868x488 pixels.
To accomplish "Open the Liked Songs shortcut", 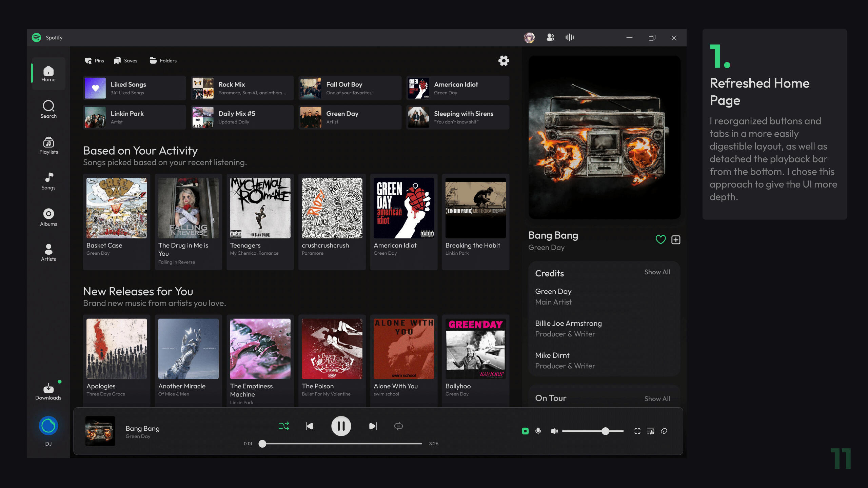I will pyautogui.click(x=134, y=88).
